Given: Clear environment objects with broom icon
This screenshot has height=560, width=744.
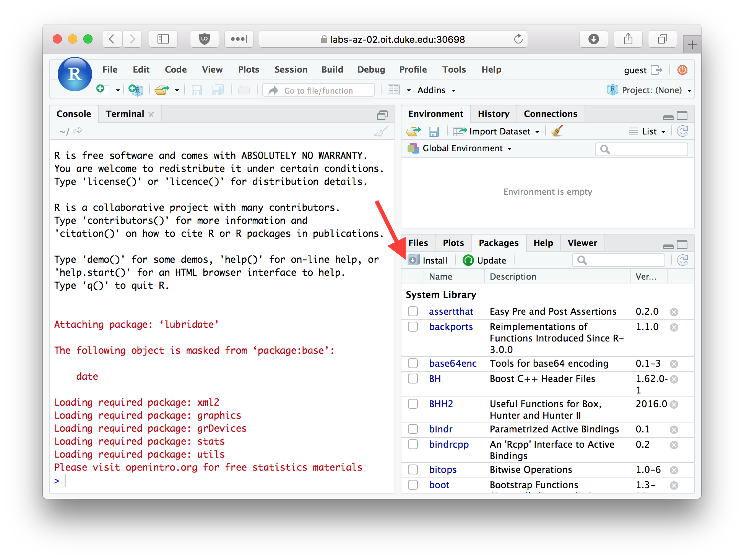Looking at the screenshot, I should [x=557, y=131].
